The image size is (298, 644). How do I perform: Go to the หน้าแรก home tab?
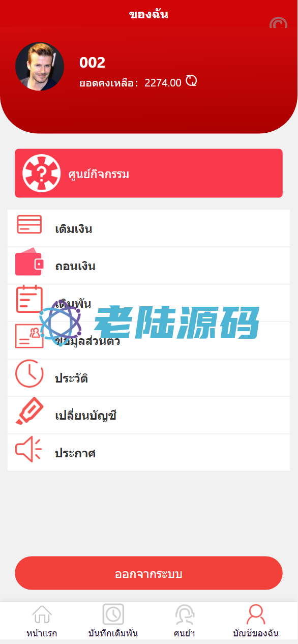pyautogui.click(x=42, y=621)
